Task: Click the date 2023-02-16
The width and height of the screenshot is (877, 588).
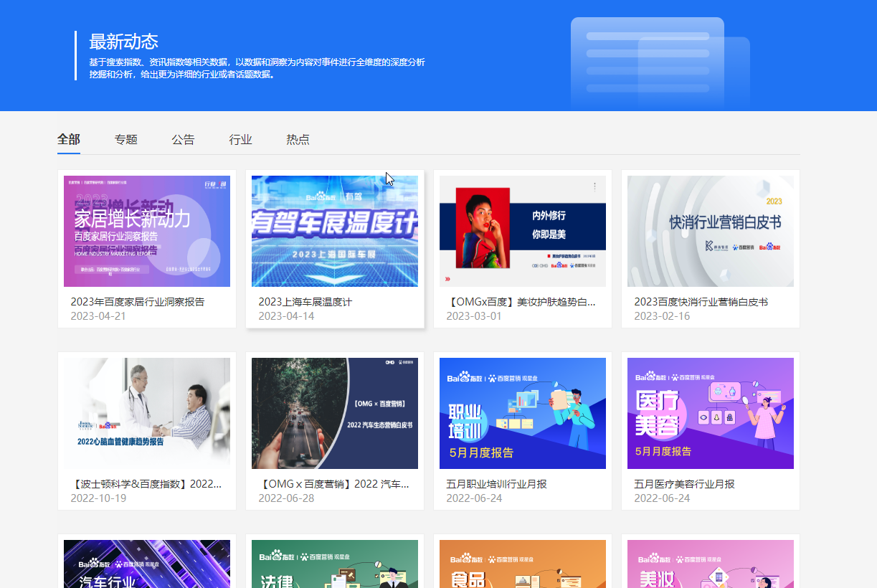Action: 662,316
